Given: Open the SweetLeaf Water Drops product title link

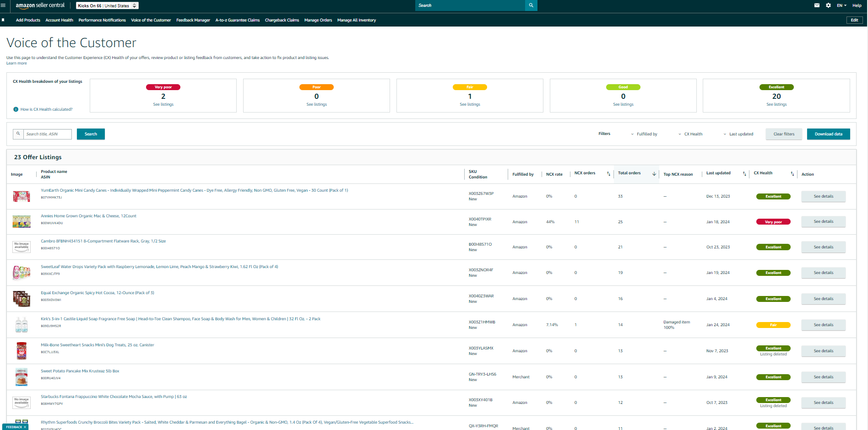Looking at the screenshot, I should [159, 267].
